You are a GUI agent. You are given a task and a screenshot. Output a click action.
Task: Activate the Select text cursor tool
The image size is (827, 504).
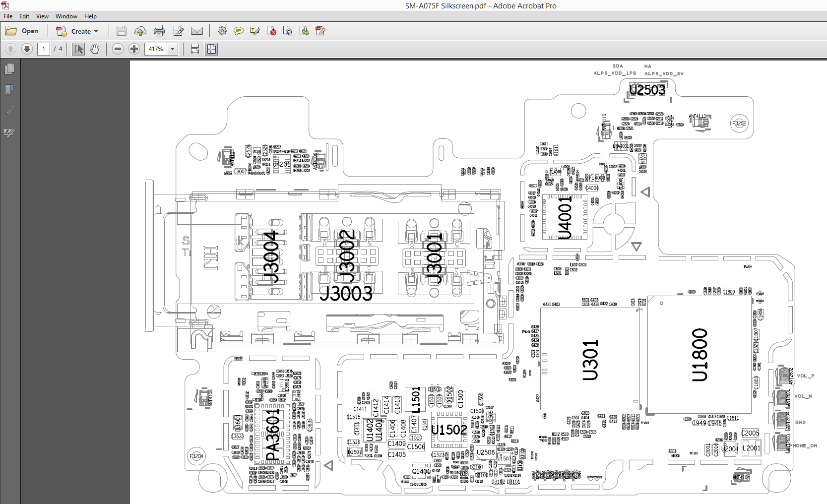(78, 49)
